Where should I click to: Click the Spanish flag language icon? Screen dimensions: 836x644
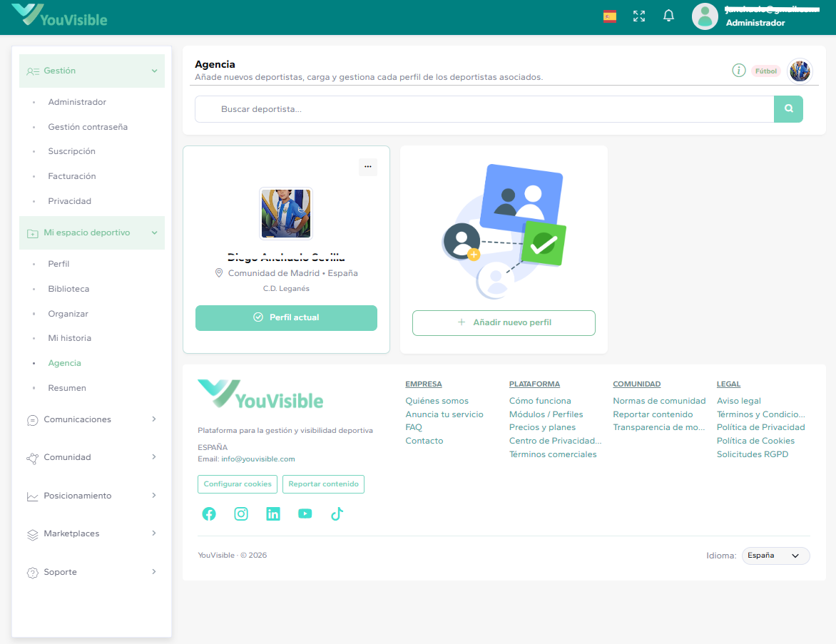[x=609, y=16]
